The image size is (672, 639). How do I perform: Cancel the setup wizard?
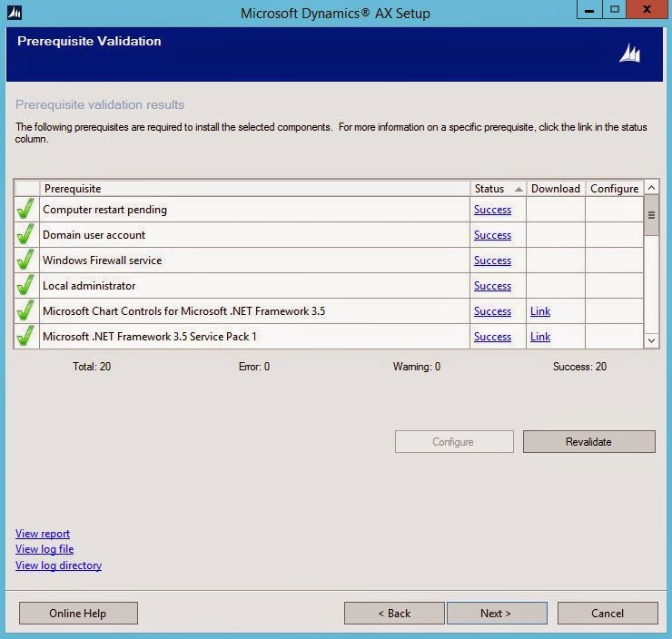click(x=608, y=613)
